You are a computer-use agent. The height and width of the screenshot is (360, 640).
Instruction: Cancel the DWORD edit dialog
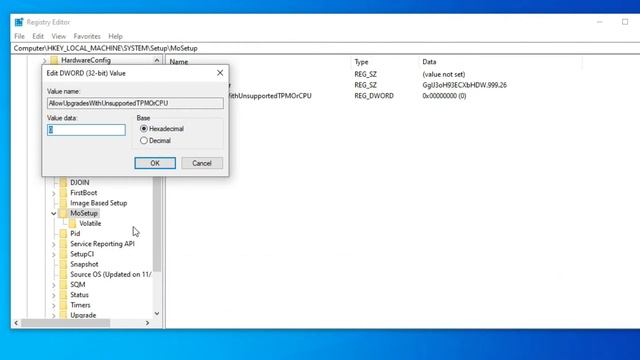click(202, 163)
